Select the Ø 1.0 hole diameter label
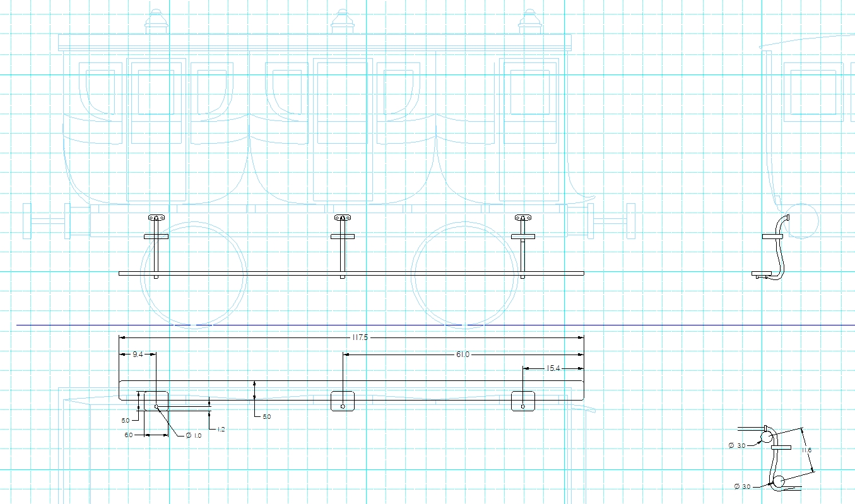 point(194,435)
